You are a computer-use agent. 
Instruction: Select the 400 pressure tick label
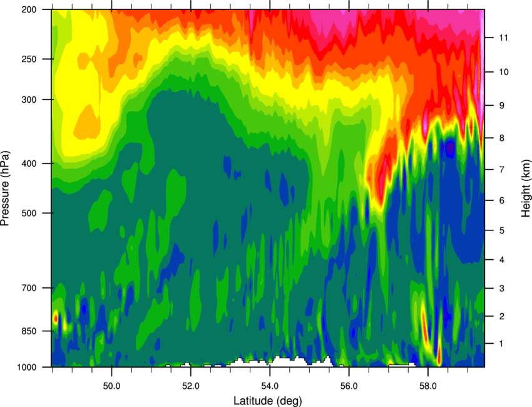pos(29,163)
